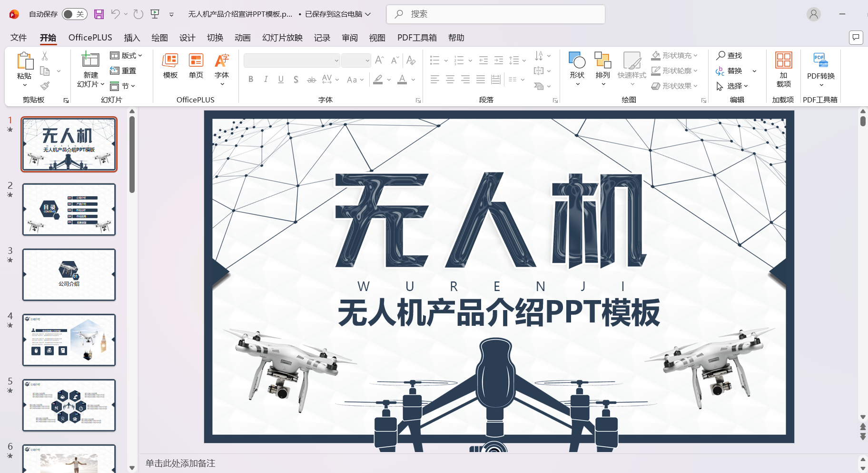Open the Font dialog launcher
This screenshot has height=473, width=868.
418,101
